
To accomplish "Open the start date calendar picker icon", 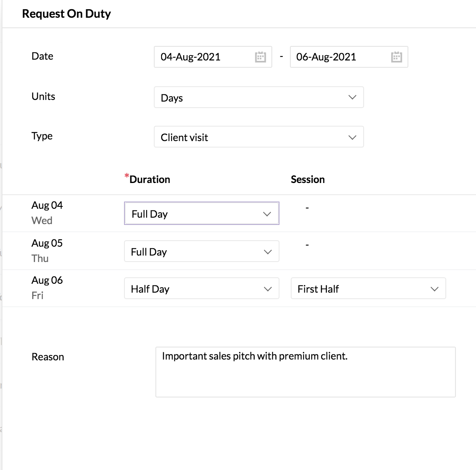I will point(261,57).
